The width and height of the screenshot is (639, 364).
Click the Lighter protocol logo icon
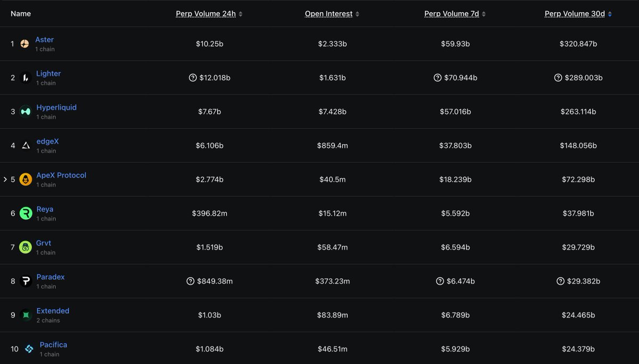(x=26, y=78)
